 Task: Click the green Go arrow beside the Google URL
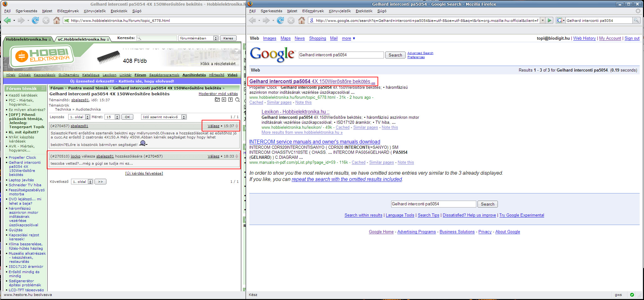tap(549, 21)
